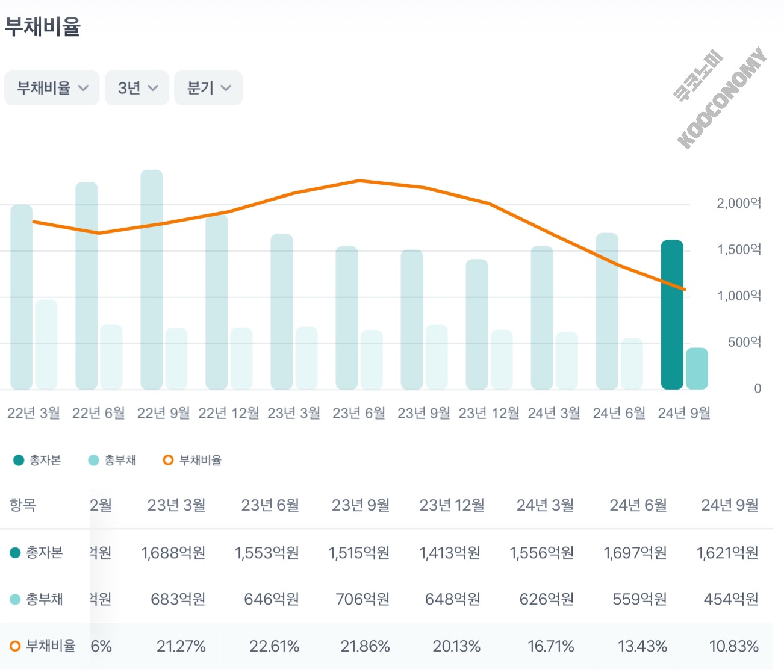Click the 648억원 cell
Screen dimensions: 784x672
[x=453, y=599]
